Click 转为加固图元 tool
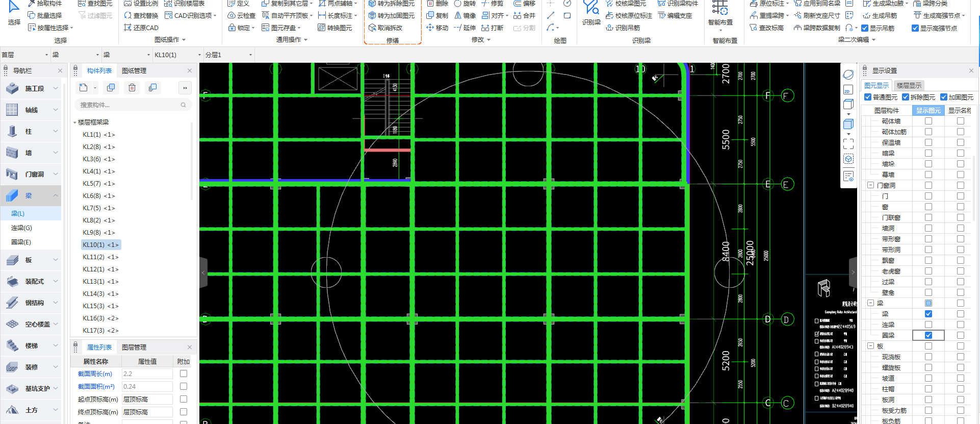980x424 pixels. [x=392, y=15]
